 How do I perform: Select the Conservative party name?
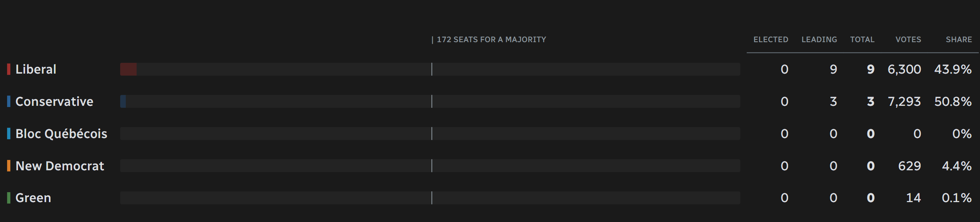[54, 101]
